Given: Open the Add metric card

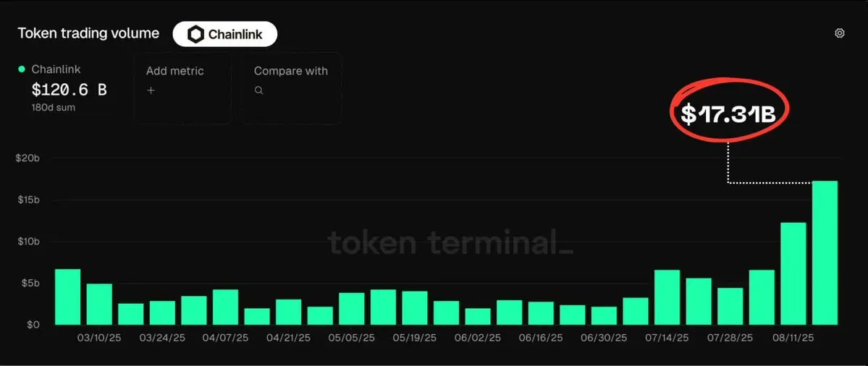Looking at the screenshot, I should 182,88.
